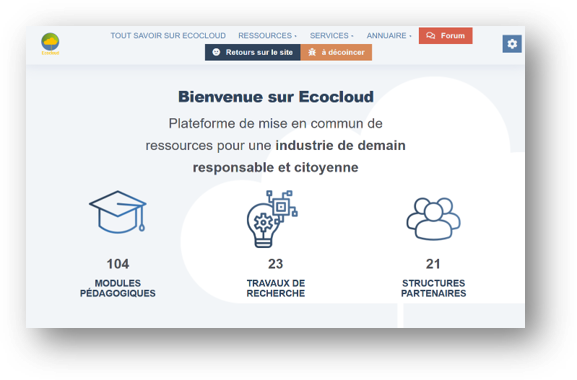Click the 104 modules count
577x380 pixels.
118,264
